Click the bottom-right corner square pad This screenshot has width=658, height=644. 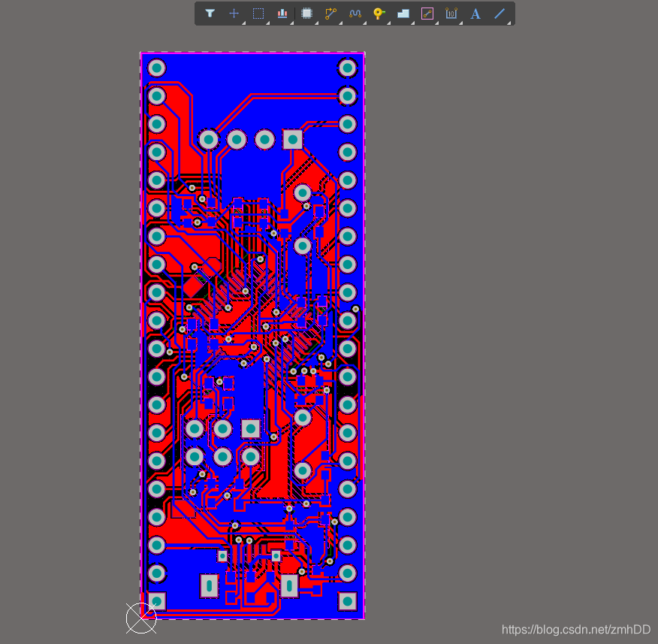pos(347,601)
